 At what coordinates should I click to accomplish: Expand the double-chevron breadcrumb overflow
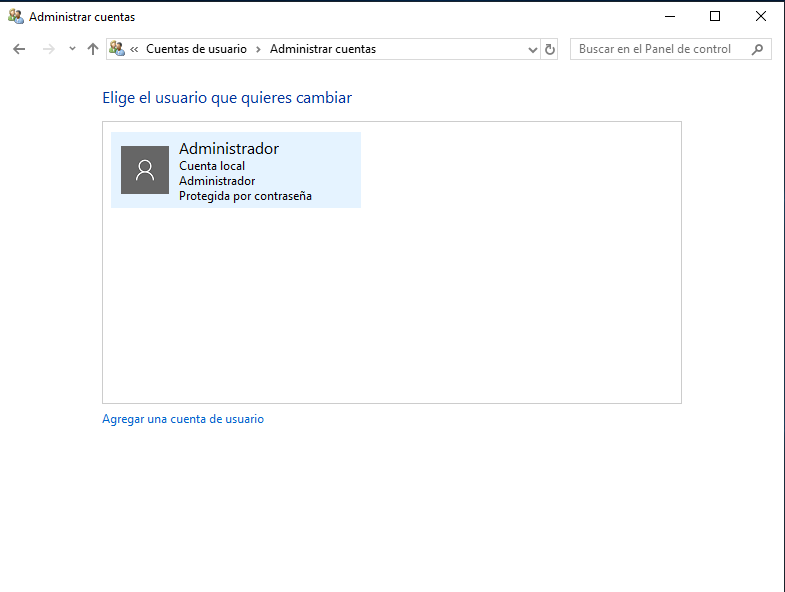coord(134,49)
